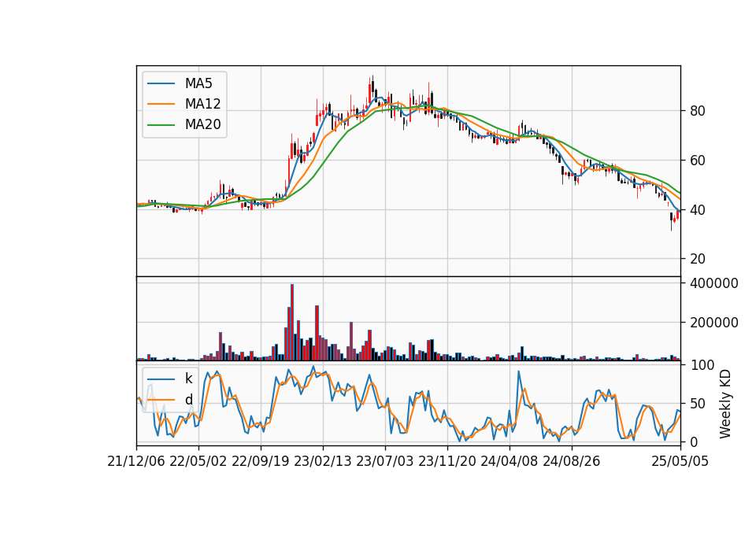Click the price axis value 80

tap(698, 111)
